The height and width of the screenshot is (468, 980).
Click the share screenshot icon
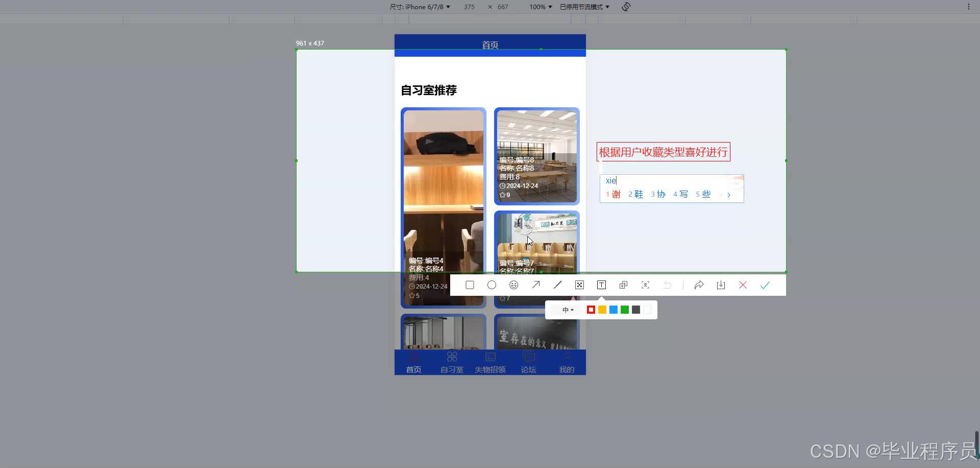pos(699,285)
